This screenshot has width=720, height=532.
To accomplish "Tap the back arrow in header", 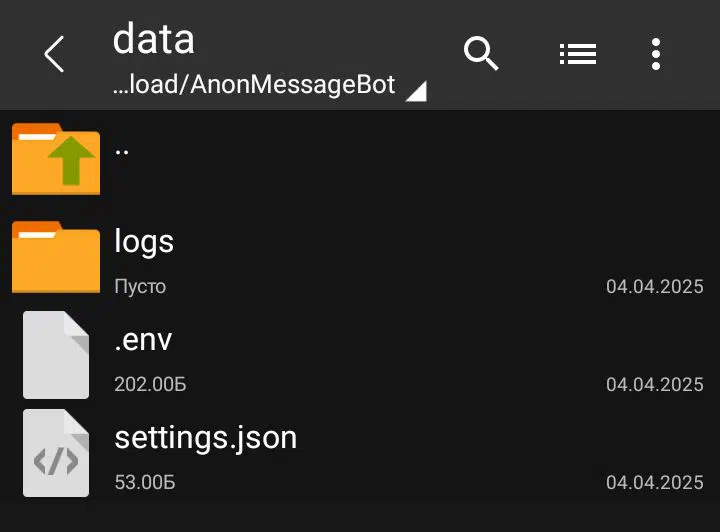I will click(54, 54).
